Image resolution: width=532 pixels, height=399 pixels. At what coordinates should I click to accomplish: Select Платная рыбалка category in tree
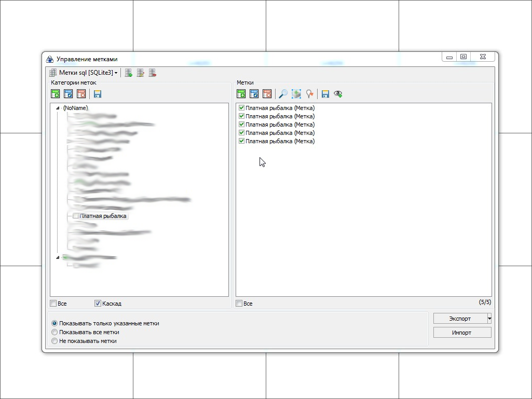click(x=103, y=216)
